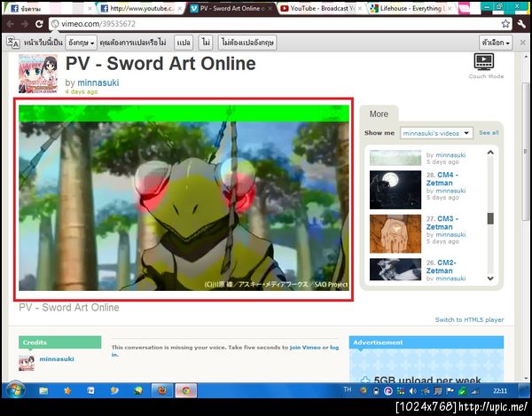Screen dimensions: 532x416
Task: Open the Chrome wrench menu
Action: 521,24
